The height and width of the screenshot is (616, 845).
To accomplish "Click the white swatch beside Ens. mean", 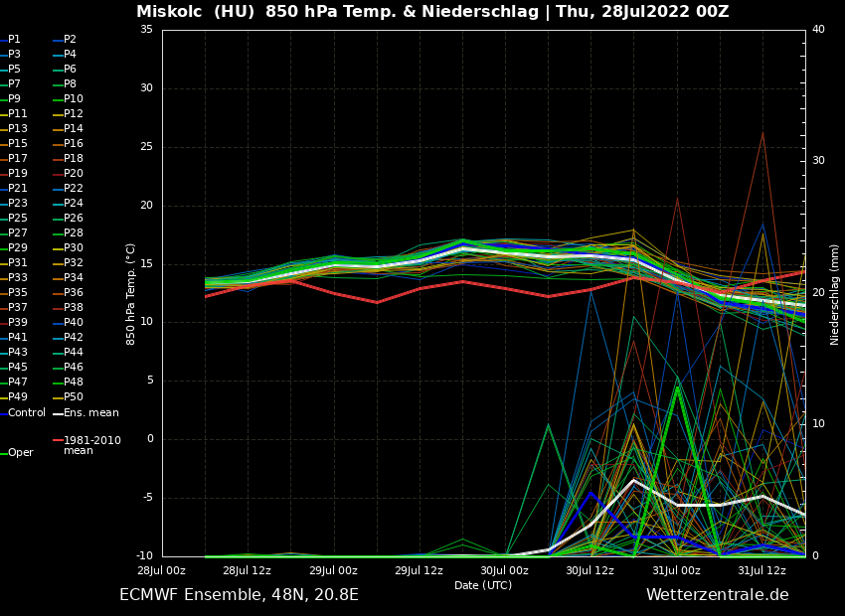I will point(58,413).
